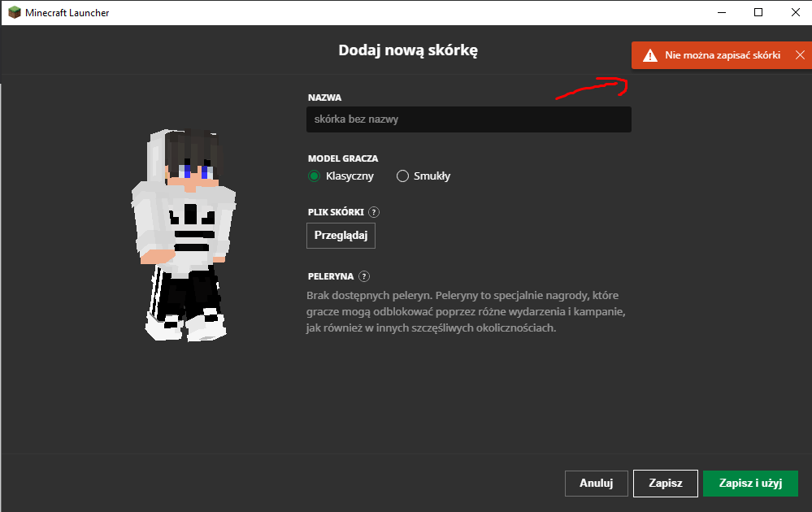Screen dimensions: 812x512
Task: Open help tooltip next to PLIK SKÓRKI
Action: point(373,212)
